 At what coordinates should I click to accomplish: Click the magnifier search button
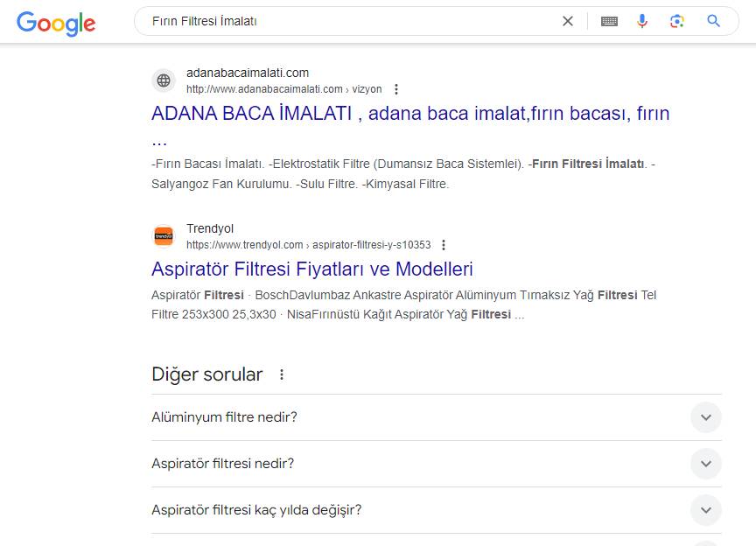coord(714,21)
